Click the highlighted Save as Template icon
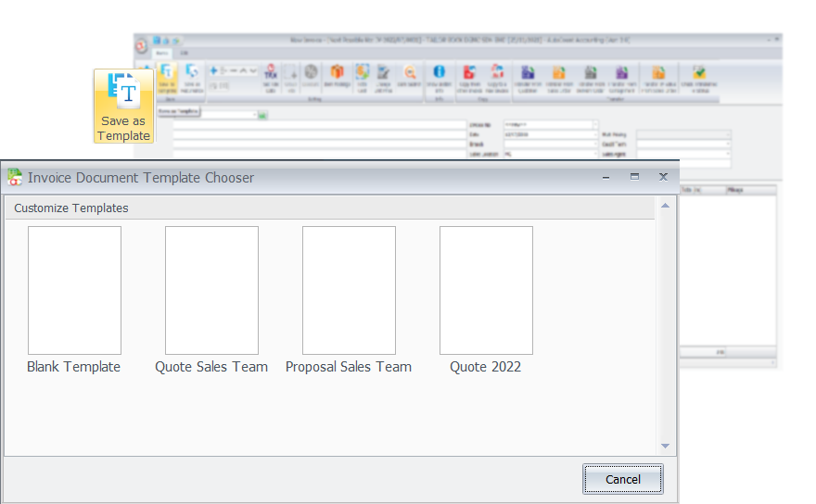816x504 pixels. tap(124, 105)
